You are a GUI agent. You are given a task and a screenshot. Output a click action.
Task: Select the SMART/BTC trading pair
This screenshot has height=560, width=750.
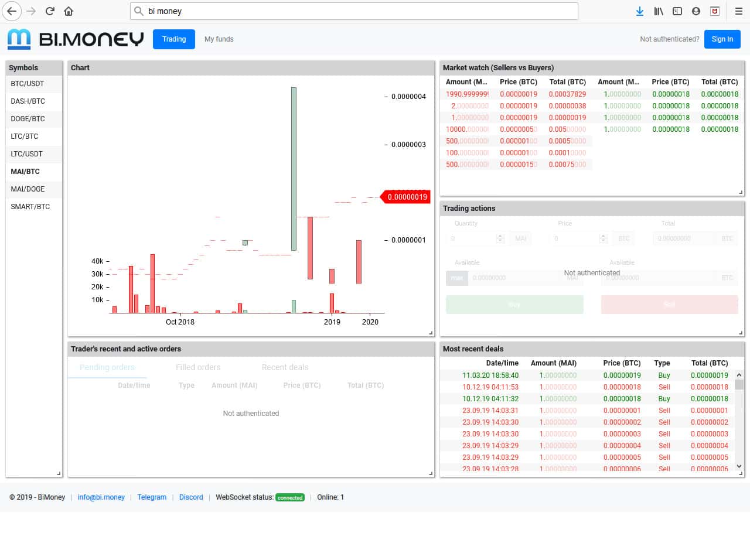(30, 207)
